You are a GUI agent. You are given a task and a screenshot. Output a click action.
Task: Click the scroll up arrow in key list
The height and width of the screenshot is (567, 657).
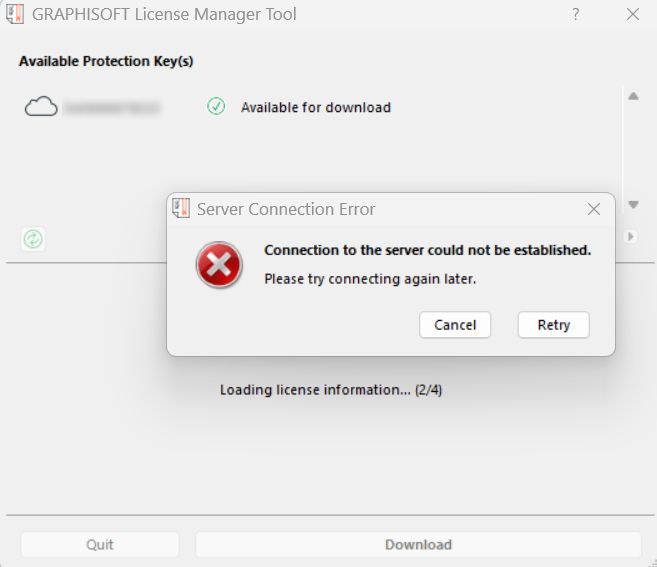[x=634, y=96]
